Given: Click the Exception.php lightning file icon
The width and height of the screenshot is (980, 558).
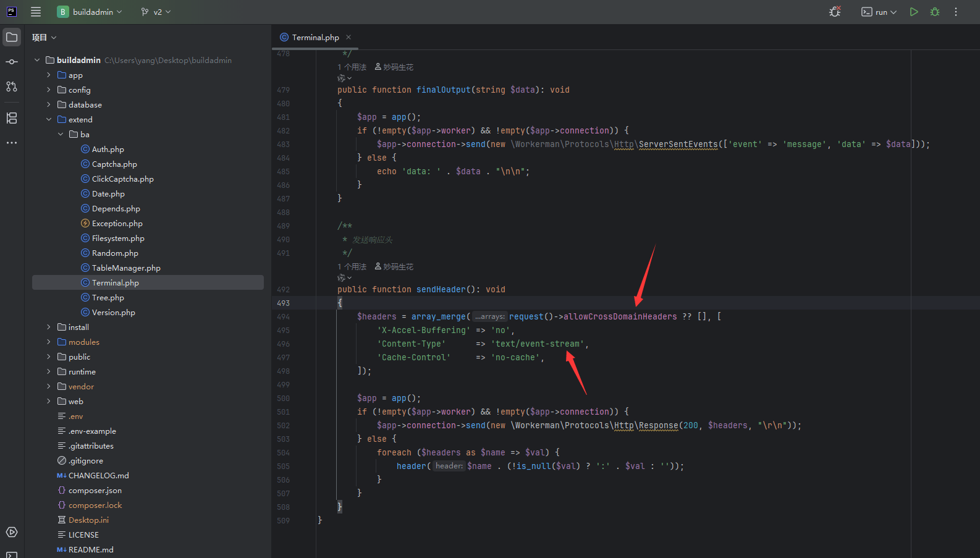Looking at the screenshot, I should point(85,223).
